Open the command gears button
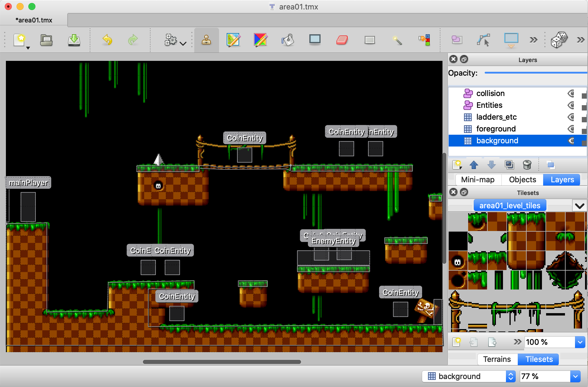This screenshot has width=588, height=387. (x=171, y=40)
